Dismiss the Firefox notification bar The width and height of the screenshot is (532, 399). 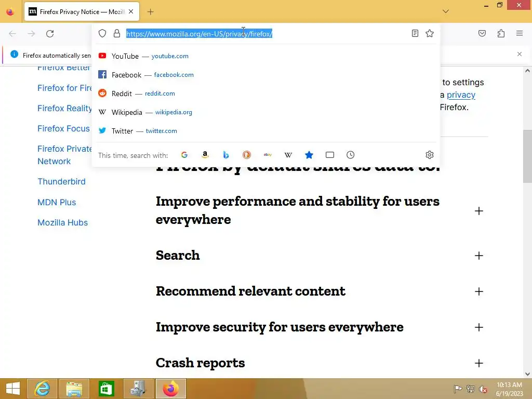click(520, 54)
